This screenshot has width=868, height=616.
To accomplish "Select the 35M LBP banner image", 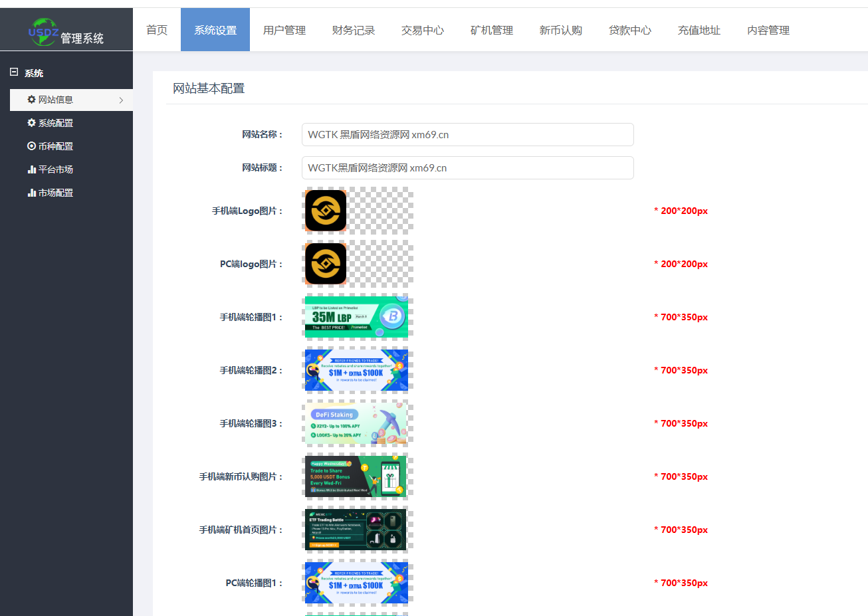I will [356, 317].
